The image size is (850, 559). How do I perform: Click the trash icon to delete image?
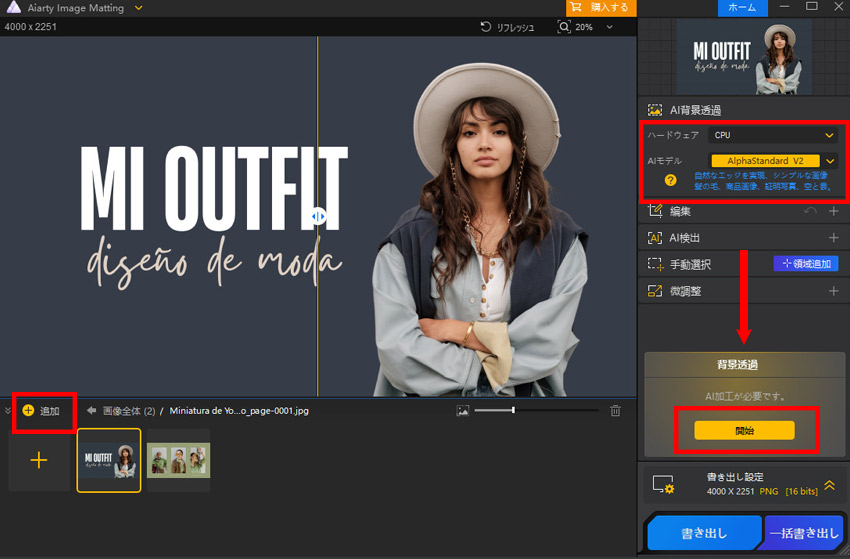[x=615, y=410]
